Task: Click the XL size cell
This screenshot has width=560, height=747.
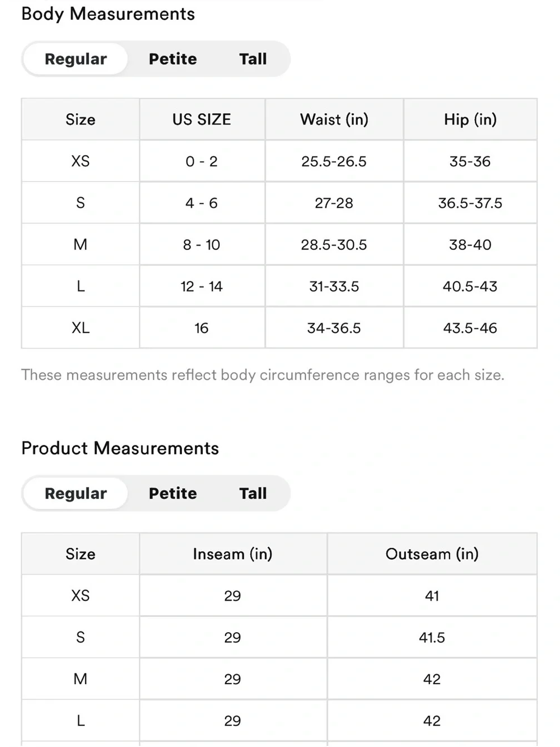Action: [x=81, y=328]
